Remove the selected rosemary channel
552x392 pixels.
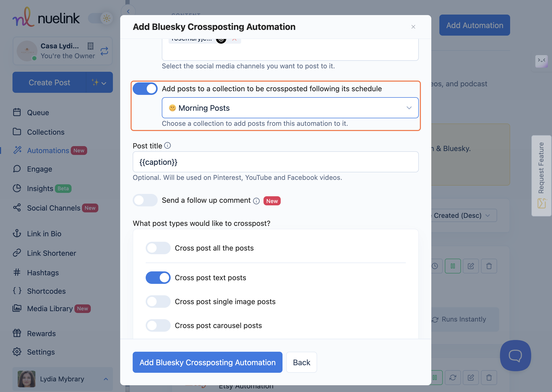(234, 40)
